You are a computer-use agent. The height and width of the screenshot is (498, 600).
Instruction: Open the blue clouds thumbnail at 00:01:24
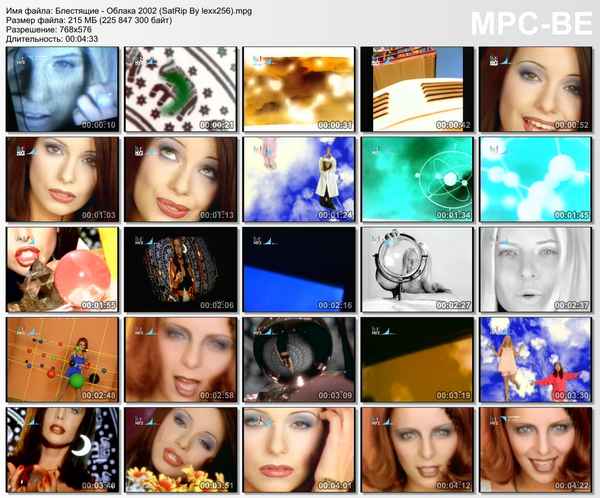[x=300, y=179]
